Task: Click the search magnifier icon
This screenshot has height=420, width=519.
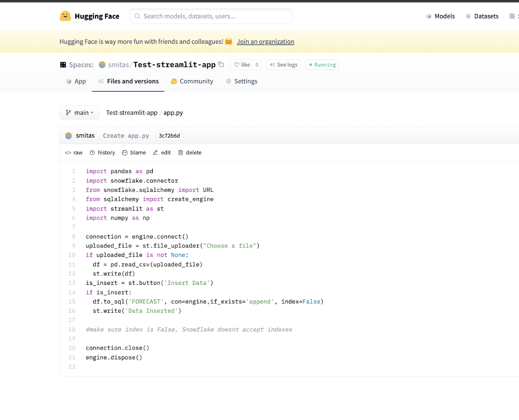Action: 137,16
